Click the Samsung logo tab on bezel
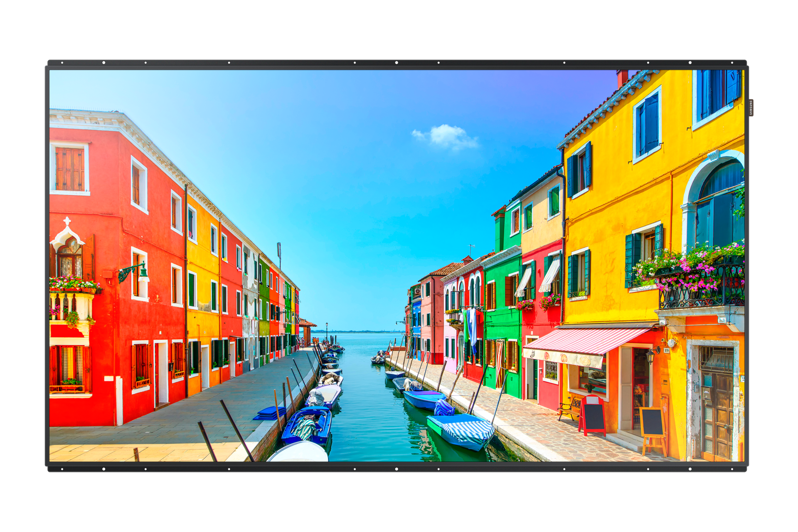The width and height of the screenshot is (798, 532). (751, 108)
